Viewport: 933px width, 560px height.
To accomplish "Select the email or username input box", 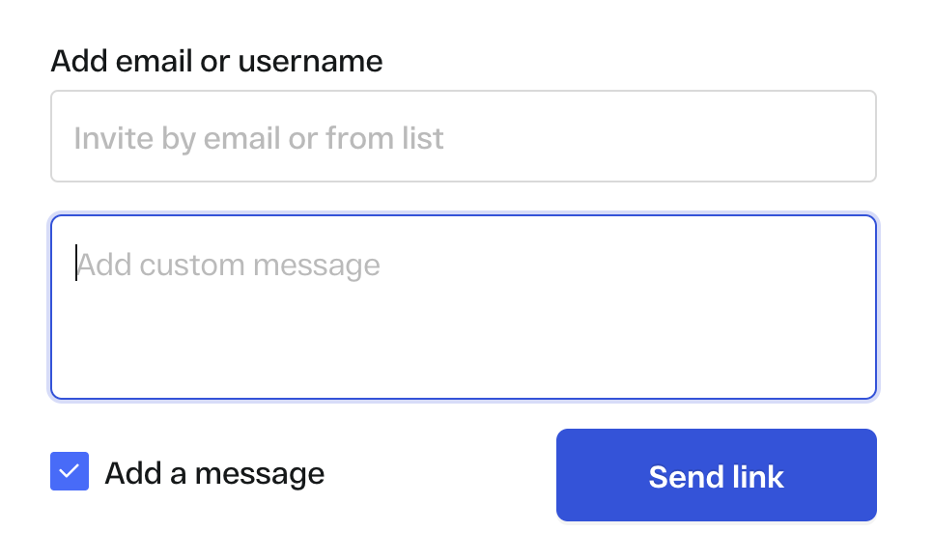I will coord(463,136).
